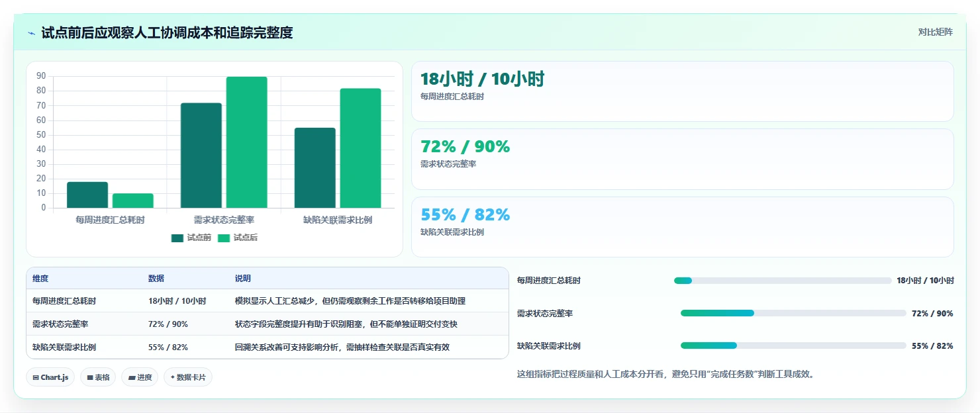
Task: Click the light green 试点后 bar for 需求状态完整率
Action: point(246,142)
